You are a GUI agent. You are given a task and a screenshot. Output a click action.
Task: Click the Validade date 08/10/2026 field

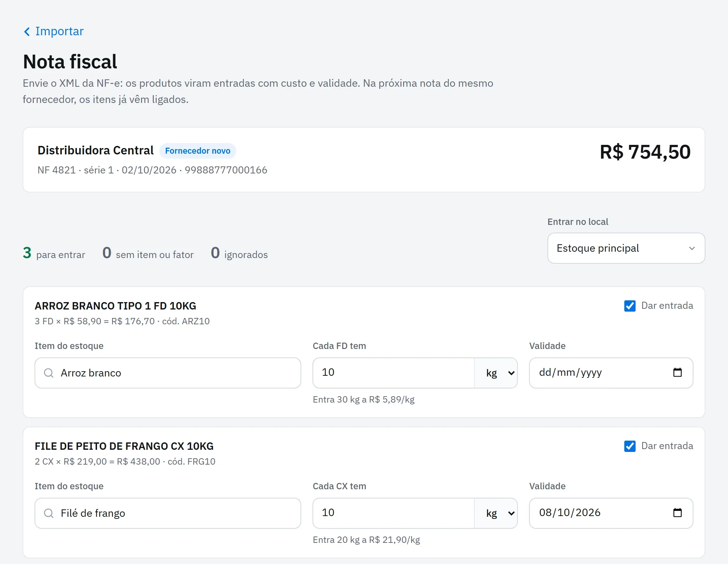(x=611, y=513)
